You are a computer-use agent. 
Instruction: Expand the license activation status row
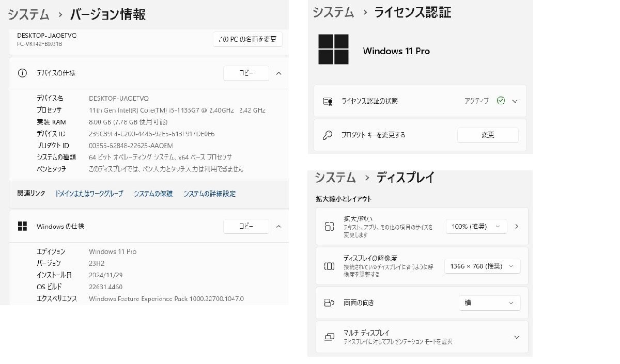pyautogui.click(x=515, y=101)
